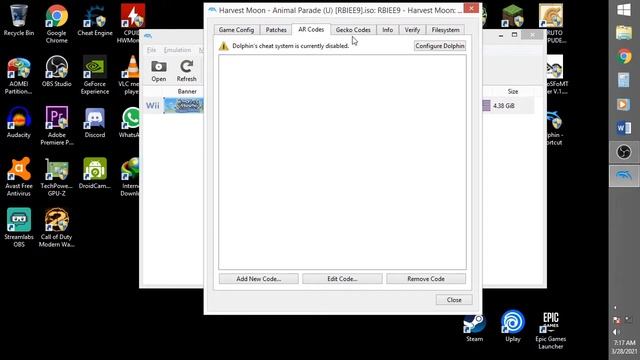Click the Refresh icon in Dolphin toolbar
640x360 pixels.
pos(187,71)
